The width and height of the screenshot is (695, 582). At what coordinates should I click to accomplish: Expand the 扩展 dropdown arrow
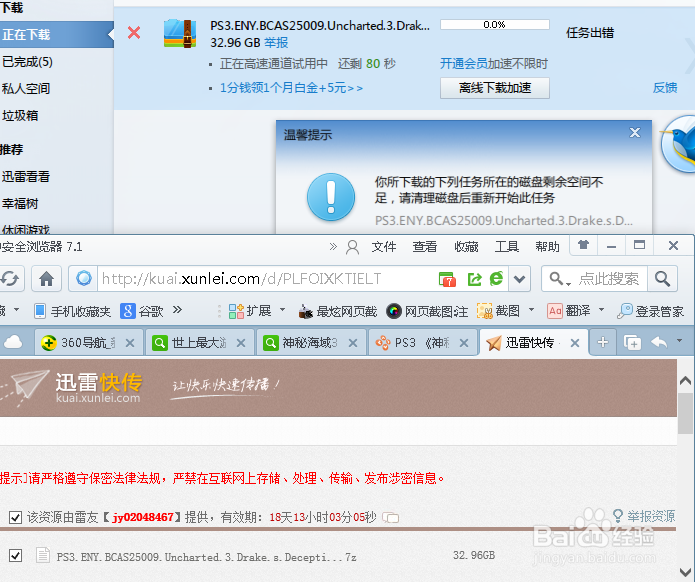click(x=282, y=310)
